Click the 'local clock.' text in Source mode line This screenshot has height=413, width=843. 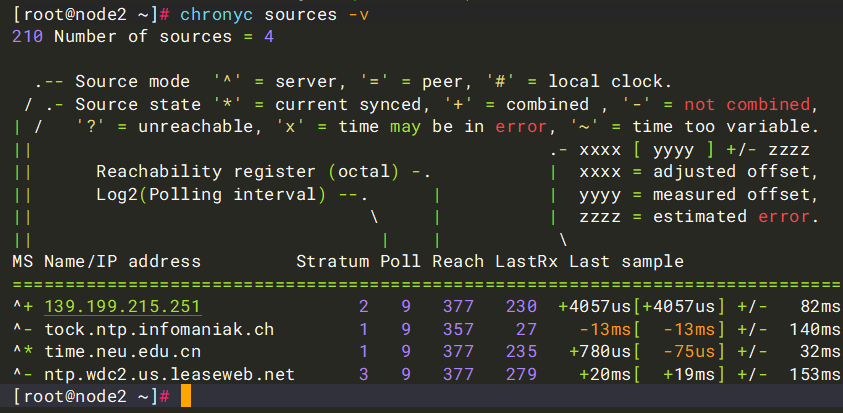(x=611, y=81)
